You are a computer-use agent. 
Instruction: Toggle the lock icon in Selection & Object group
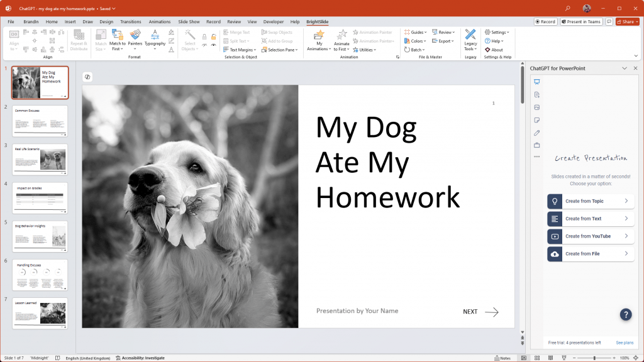point(204,37)
